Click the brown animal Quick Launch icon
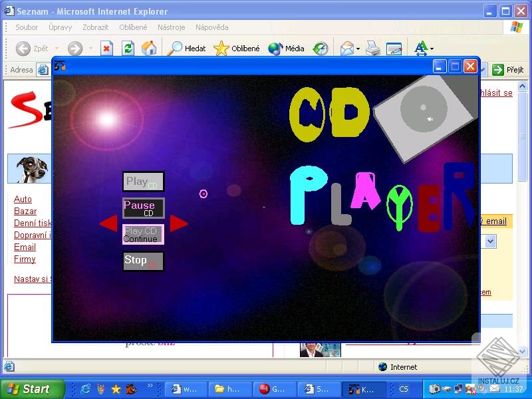This screenshot has width=532, height=399. (x=131, y=389)
